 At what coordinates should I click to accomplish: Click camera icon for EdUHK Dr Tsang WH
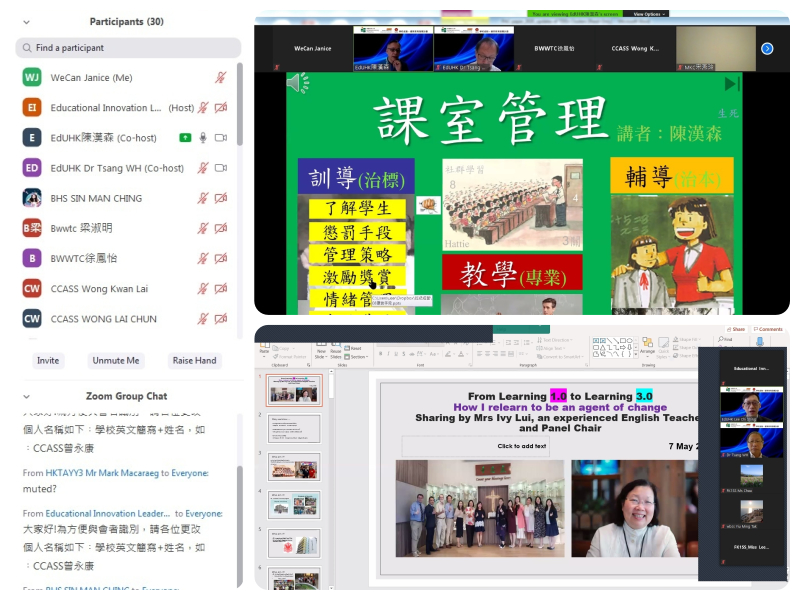(221, 168)
